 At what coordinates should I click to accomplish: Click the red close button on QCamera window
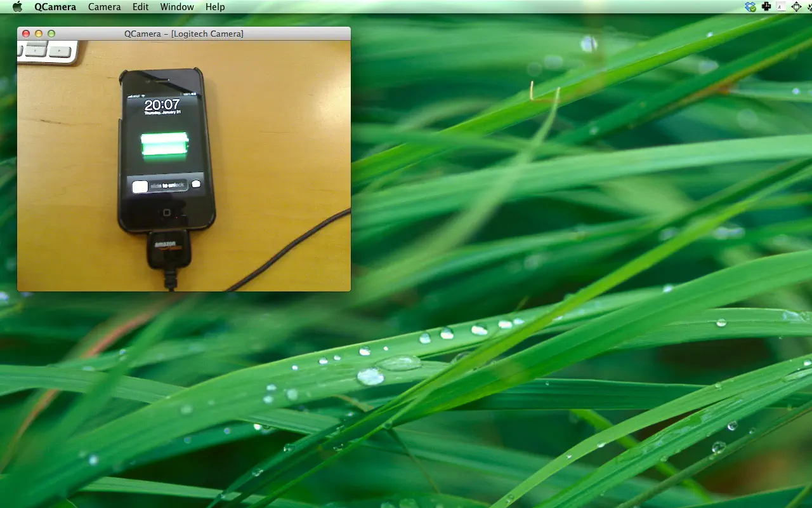click(x=26, y=34)
